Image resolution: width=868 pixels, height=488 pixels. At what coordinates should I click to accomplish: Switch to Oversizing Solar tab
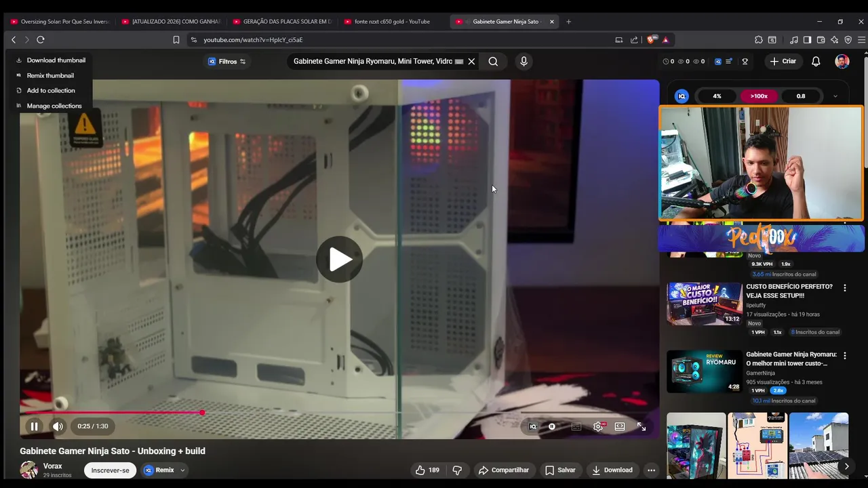(x=59, y=22)
